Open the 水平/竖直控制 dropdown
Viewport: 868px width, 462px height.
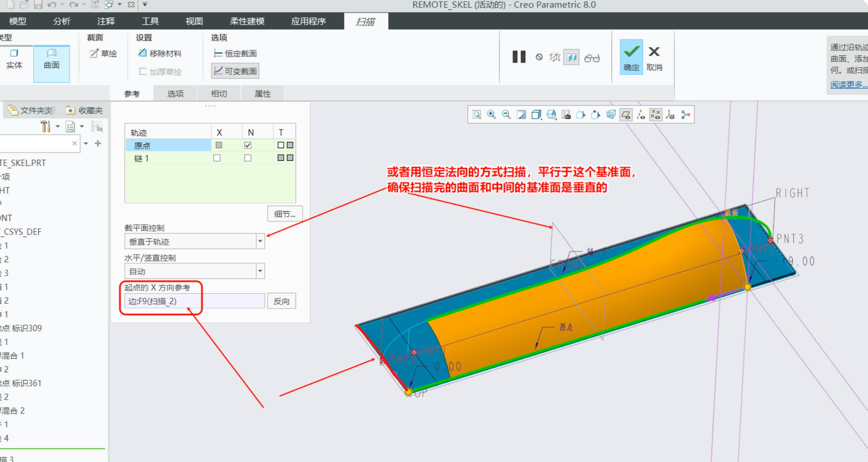pos(260,271)
